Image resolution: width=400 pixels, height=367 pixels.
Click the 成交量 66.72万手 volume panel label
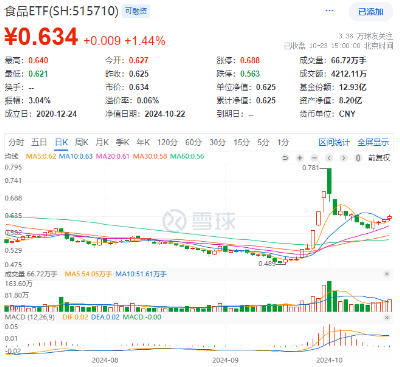click(31, 274)
